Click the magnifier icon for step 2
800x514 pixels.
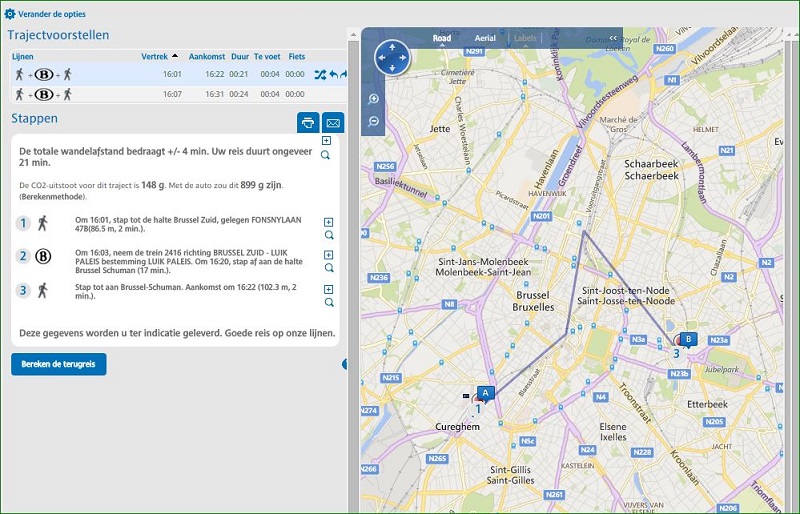327,268
